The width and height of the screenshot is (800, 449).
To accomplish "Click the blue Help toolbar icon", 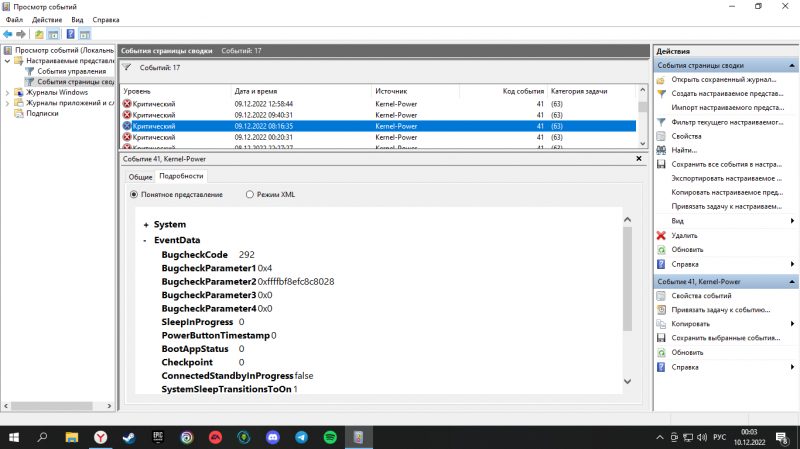I will click(x=70, y=34).
